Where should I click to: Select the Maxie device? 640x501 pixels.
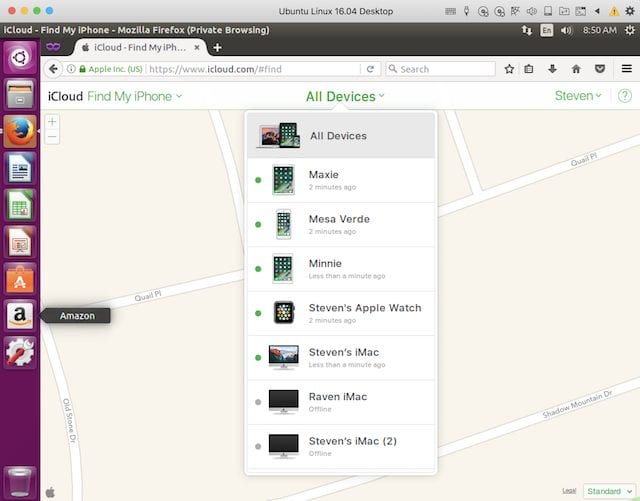coord(340,180)
